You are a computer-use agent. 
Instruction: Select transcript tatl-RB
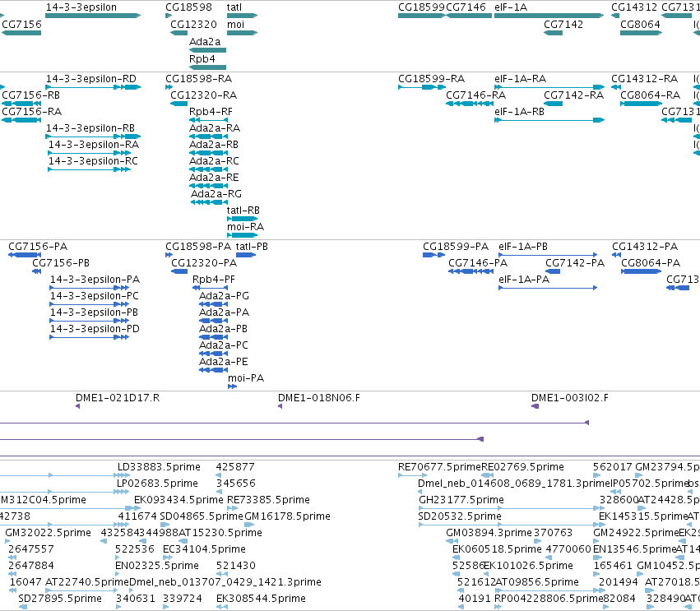tap(242, 219)
